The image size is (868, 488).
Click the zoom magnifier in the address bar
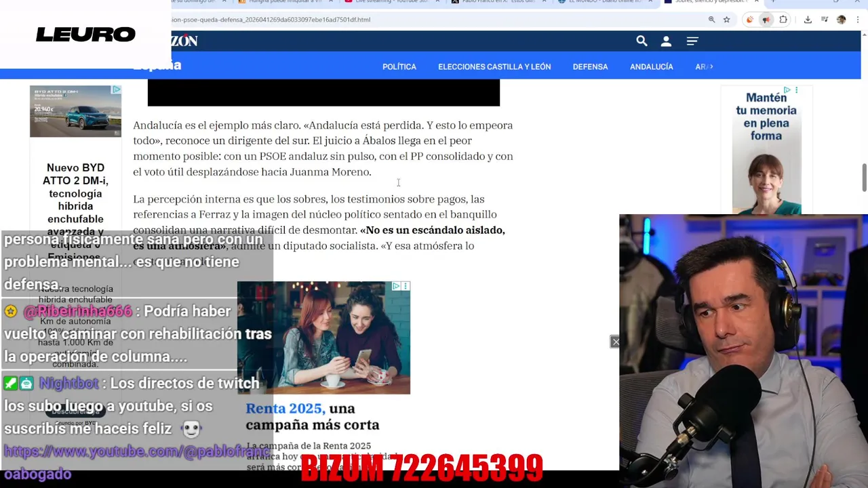711,20
